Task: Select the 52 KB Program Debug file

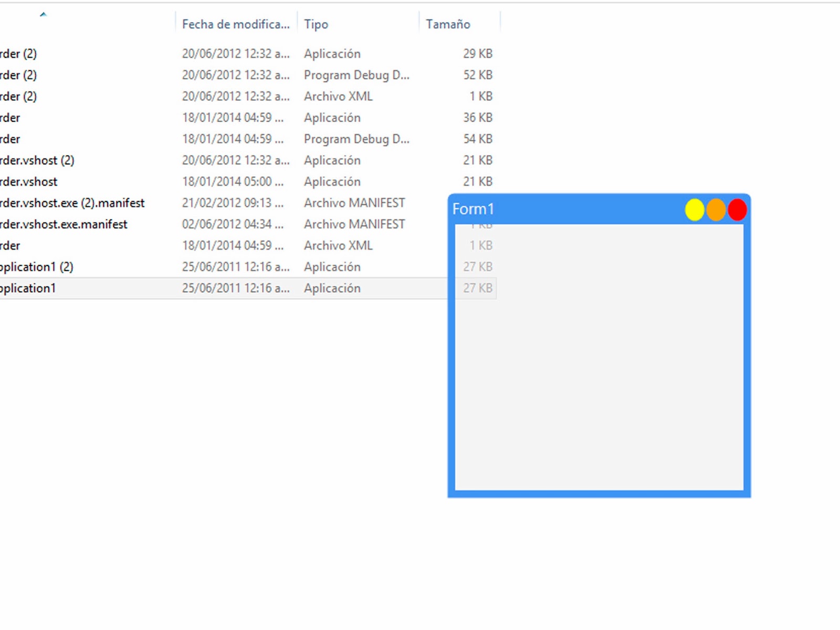Action: click(356, 75)
